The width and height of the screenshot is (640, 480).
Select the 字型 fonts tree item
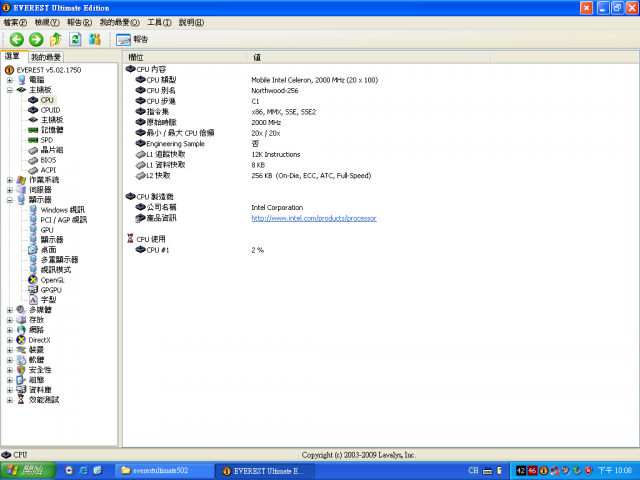[x=48, y=300]
